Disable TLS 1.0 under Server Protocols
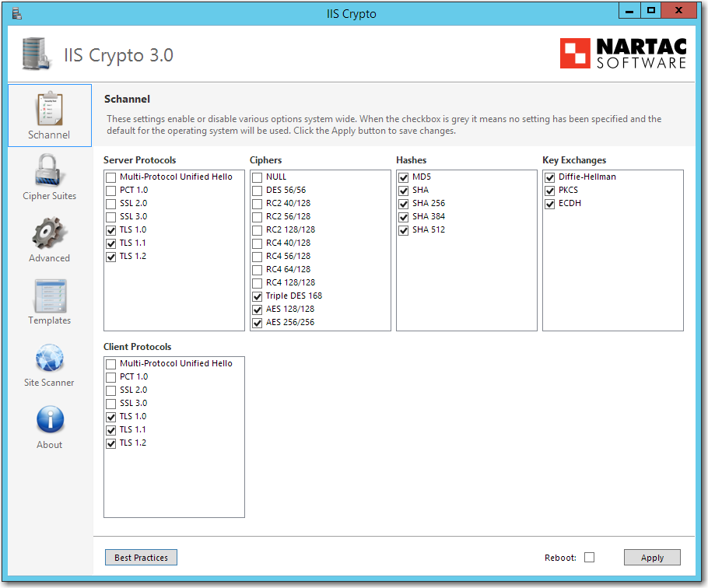 pos(111,230)
